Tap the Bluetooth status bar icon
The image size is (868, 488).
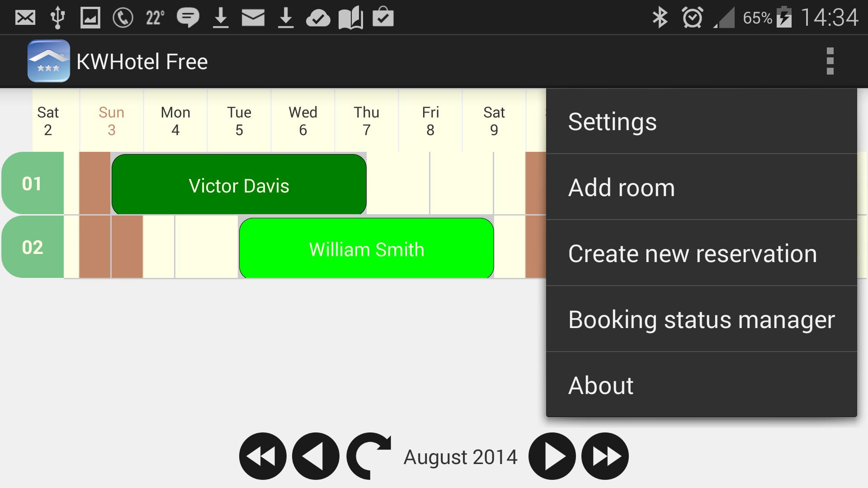coord(660,18)
